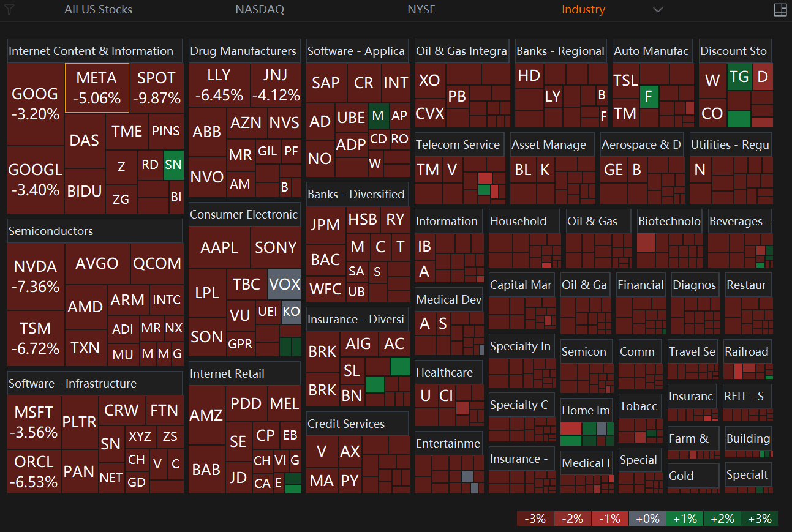Open the Semiconductors sector header
Image resolution: width=792 pixels, height=532 pixels.
coord(95,231)
